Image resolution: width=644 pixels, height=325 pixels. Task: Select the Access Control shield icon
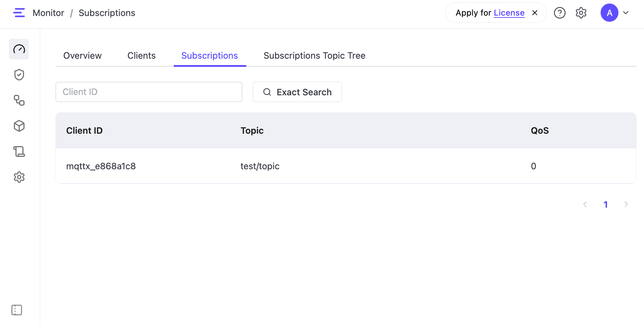point(19,75)
